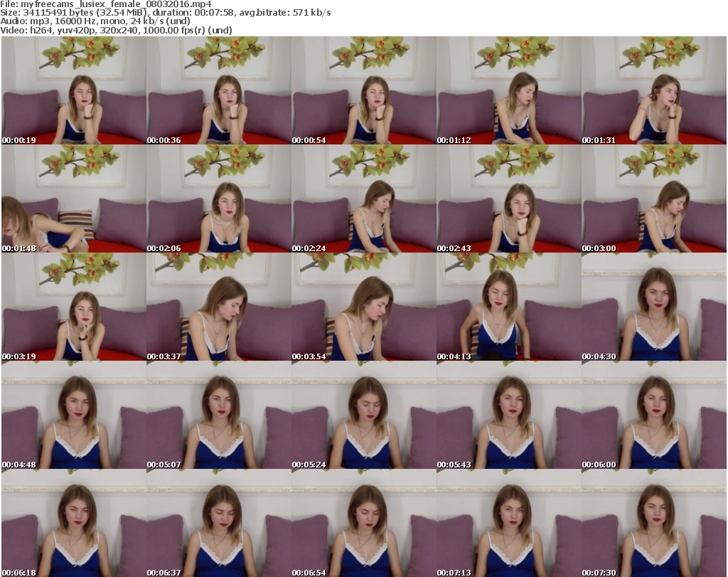Select the frame stamped 00:04:13
Image resolution: width=728 pixels, height=577 pixels.
pyautogui.click(x=509, y=307)
